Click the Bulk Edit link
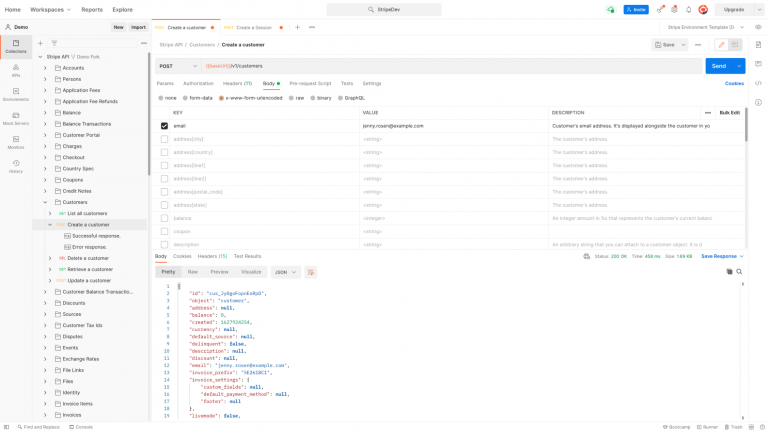This screenshot has width=768, height=432. [x=729, y=113]
